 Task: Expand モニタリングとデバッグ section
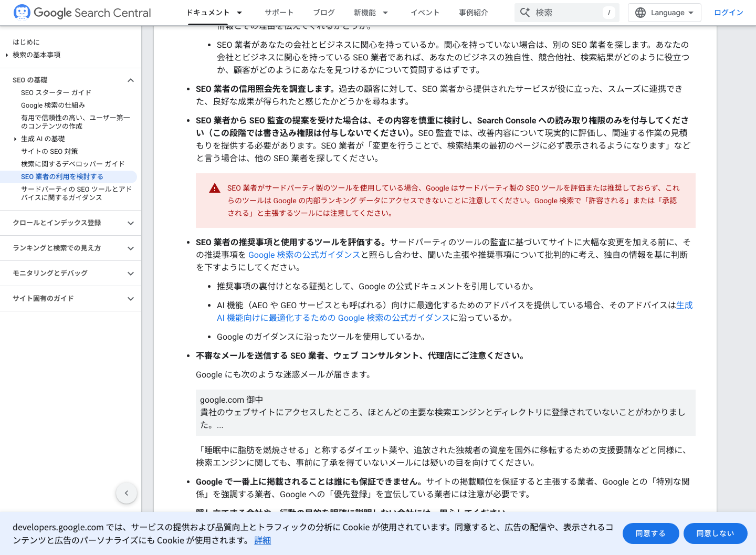pyautogui.click(x=131, y=274)
